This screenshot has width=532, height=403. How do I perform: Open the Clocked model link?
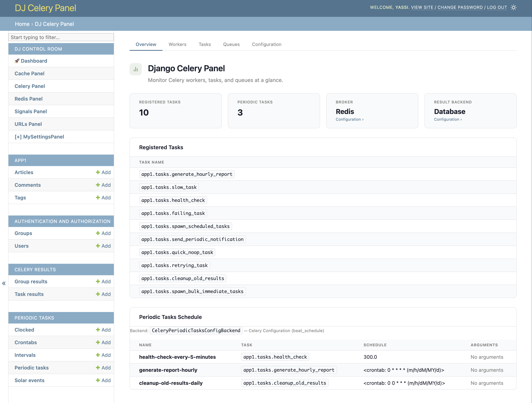(24, 330)
